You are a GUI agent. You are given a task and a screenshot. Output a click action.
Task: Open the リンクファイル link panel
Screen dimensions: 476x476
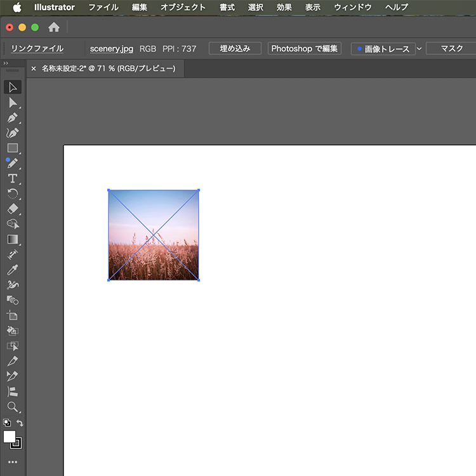click(x=37, y=49)
